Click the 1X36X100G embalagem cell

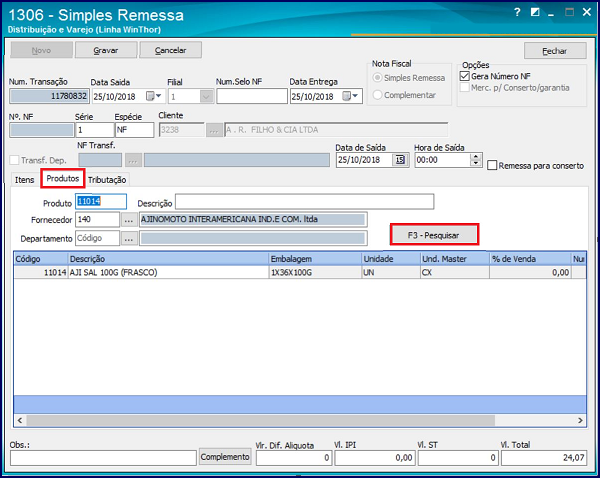tap(315, 272)
